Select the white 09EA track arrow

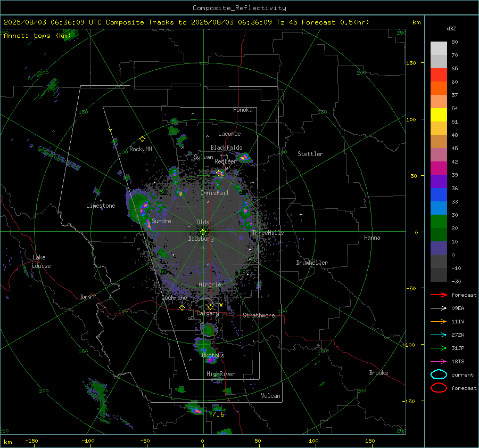[439, 308]
